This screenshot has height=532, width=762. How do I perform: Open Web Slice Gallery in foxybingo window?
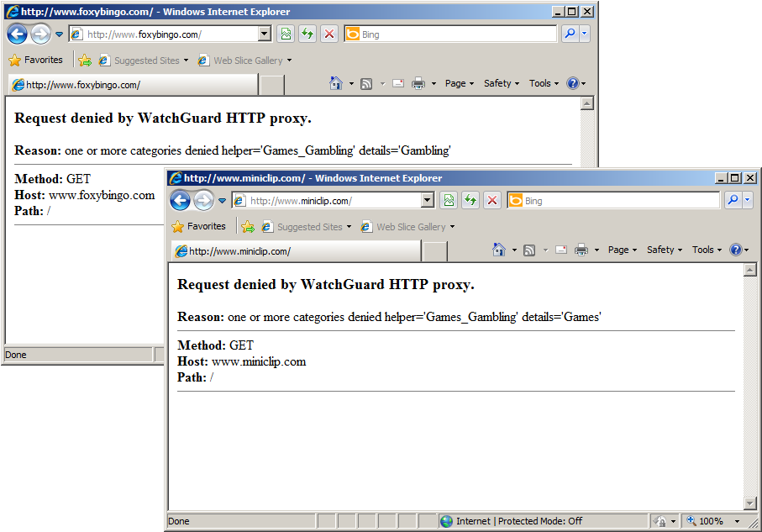[x=244, y=61]
